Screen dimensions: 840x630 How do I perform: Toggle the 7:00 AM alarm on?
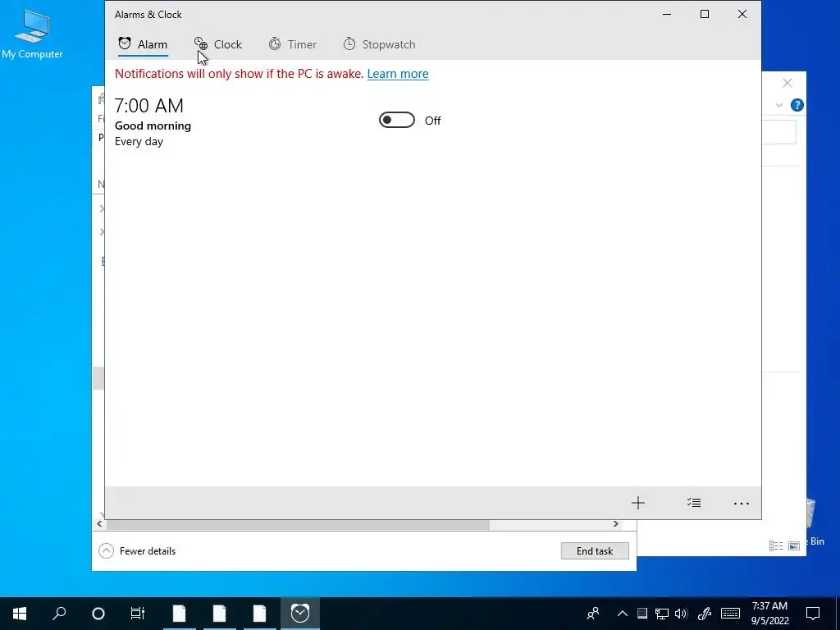397,120
